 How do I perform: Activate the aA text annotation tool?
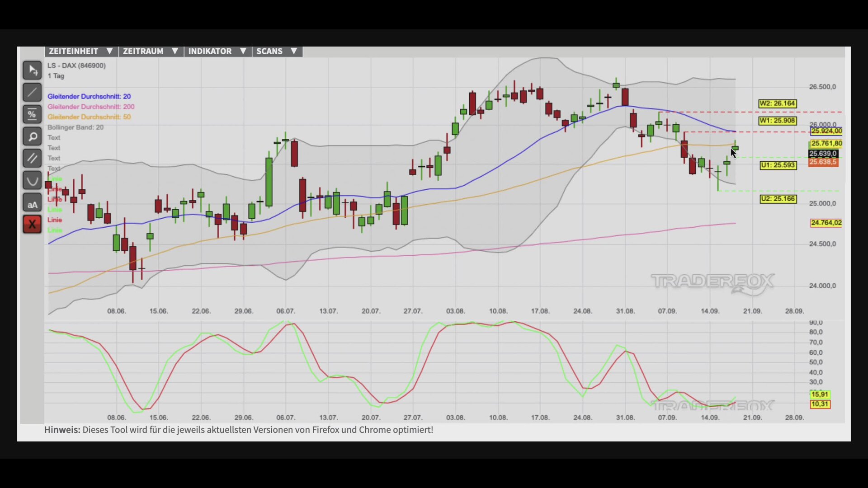[32, 202]
